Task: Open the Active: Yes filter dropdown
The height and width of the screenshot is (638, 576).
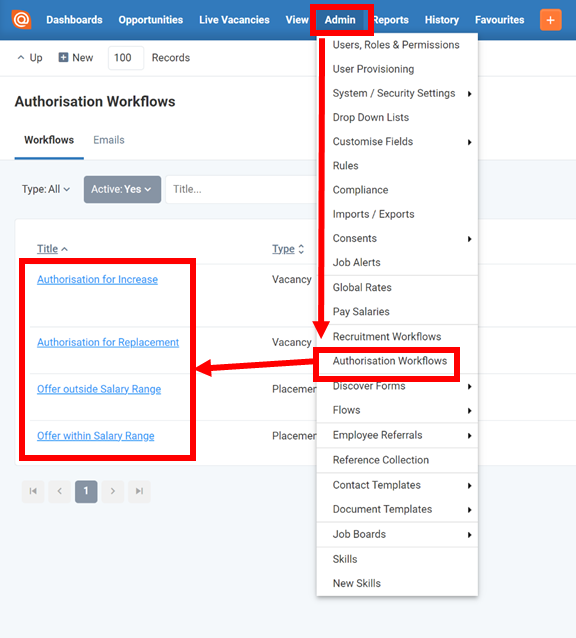Action: [122, 189]
